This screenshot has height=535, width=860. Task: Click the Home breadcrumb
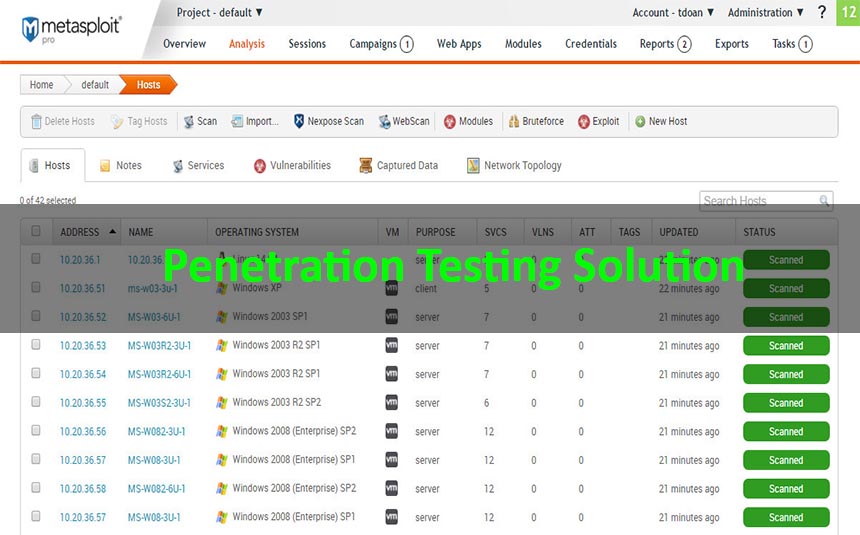click(x=41, y=85)
